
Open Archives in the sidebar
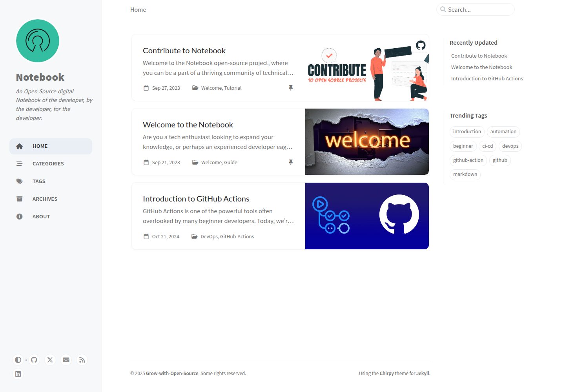(x=51, y=199)
